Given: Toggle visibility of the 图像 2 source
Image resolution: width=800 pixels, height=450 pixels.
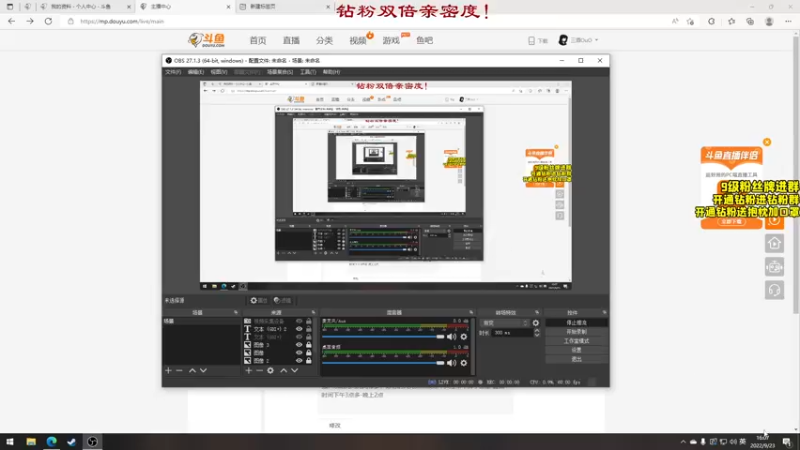Looking at the screenshot, I should point(299,361).
